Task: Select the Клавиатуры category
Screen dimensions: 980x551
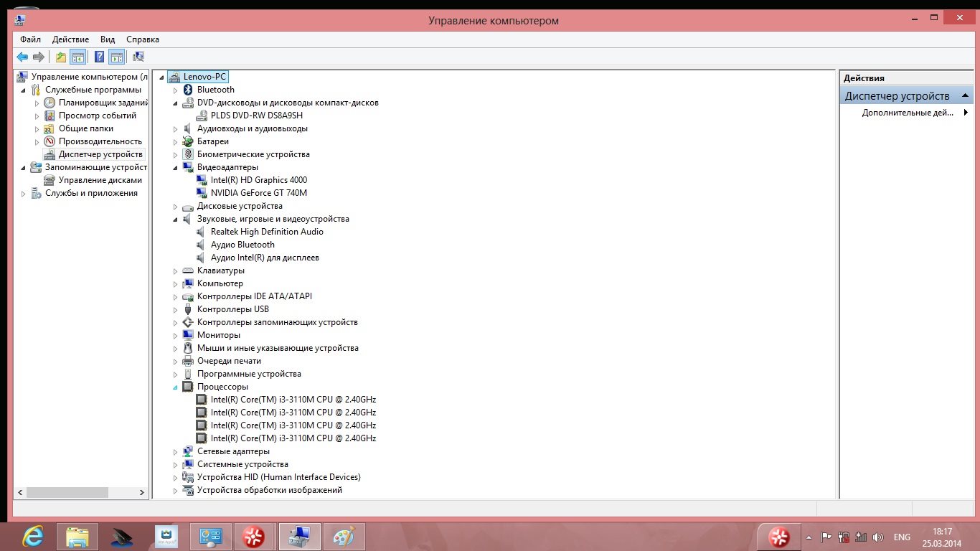Action: click(221, 270)
